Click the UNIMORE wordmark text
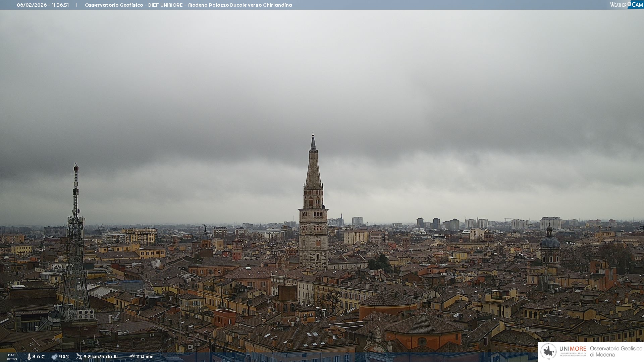Screen dimensions: 644x362 (573, 349)
